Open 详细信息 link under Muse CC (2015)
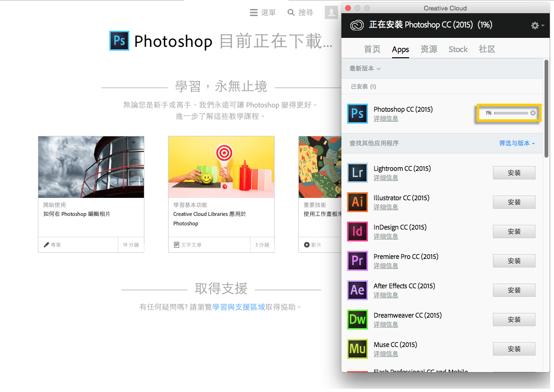Viewport: 554px width, 392px height. click(x=386, y=354)
